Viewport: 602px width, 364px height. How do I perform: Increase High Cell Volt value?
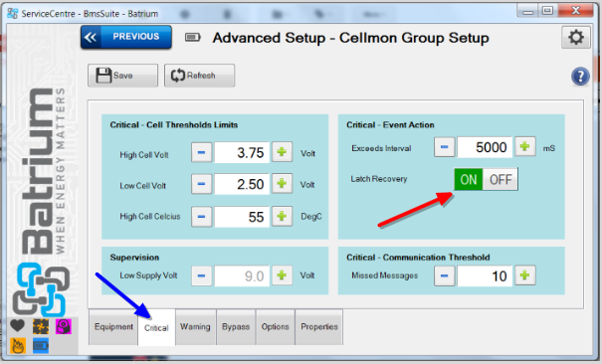point(282,152)
